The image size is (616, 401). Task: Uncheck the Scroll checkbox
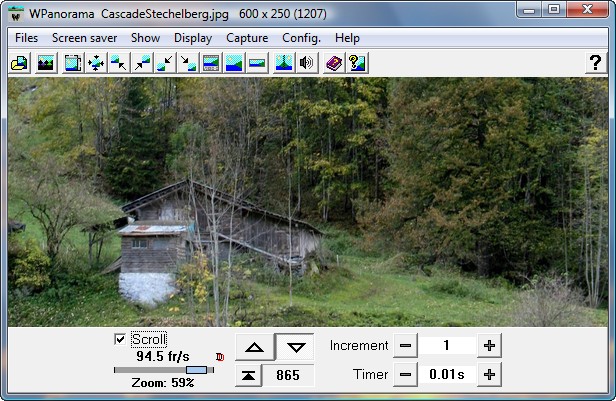click(120, 339)
